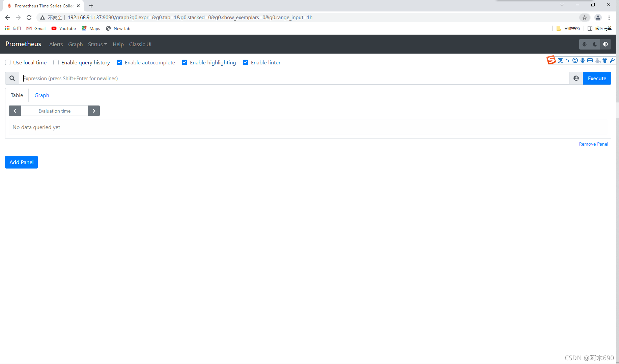Click the Prometheus brand title
The width and height of the screenshot is (619, 364).
(x=23, y=44)
